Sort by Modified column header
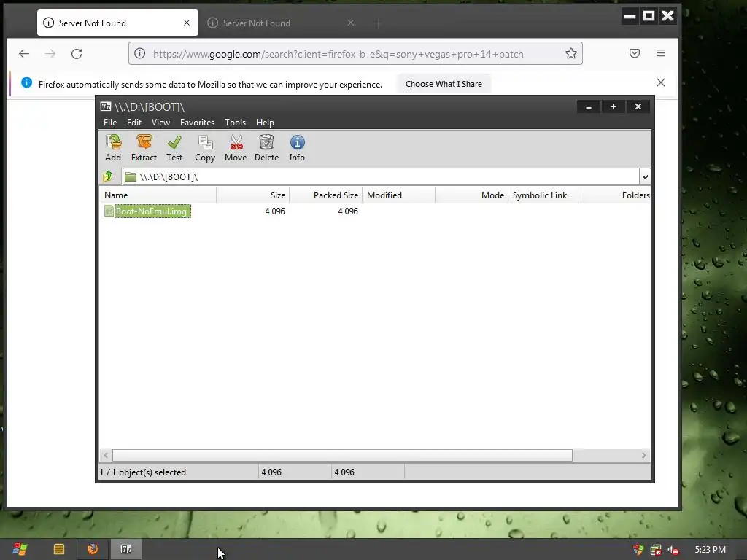 tap(398, 195)
